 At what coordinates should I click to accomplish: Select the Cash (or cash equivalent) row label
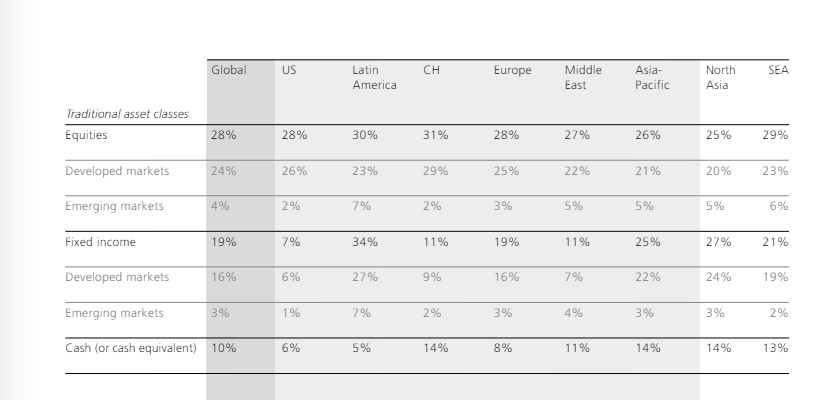(131, 348)
